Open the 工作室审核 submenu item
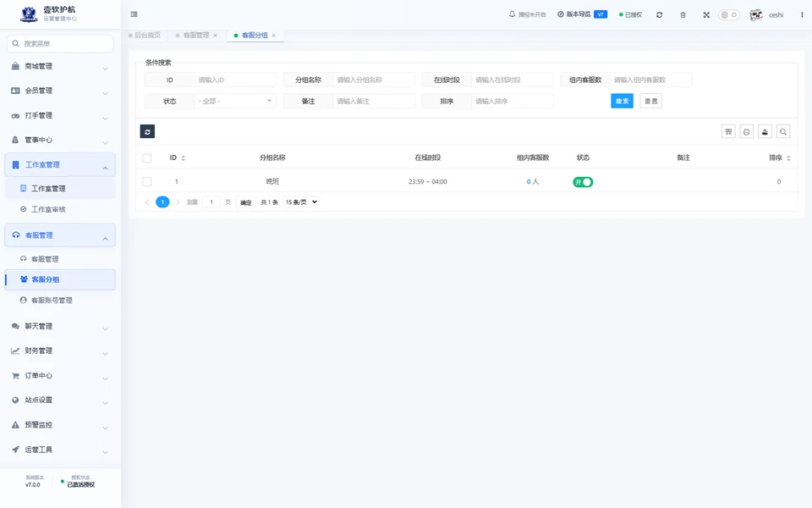812x508 pixels. pyautogui.click(x=60, y=209)
